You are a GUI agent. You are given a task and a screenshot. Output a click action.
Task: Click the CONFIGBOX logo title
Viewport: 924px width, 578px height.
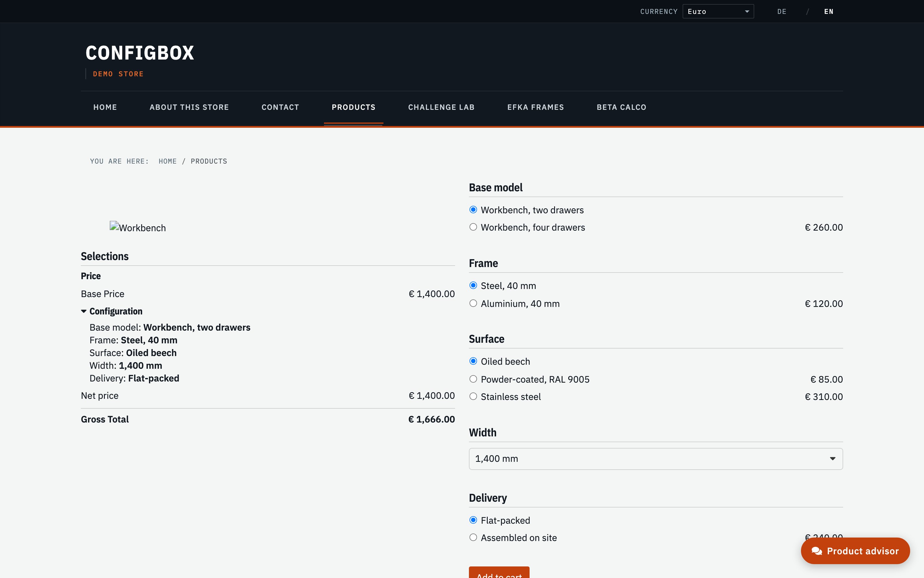(x=140, y=53)
